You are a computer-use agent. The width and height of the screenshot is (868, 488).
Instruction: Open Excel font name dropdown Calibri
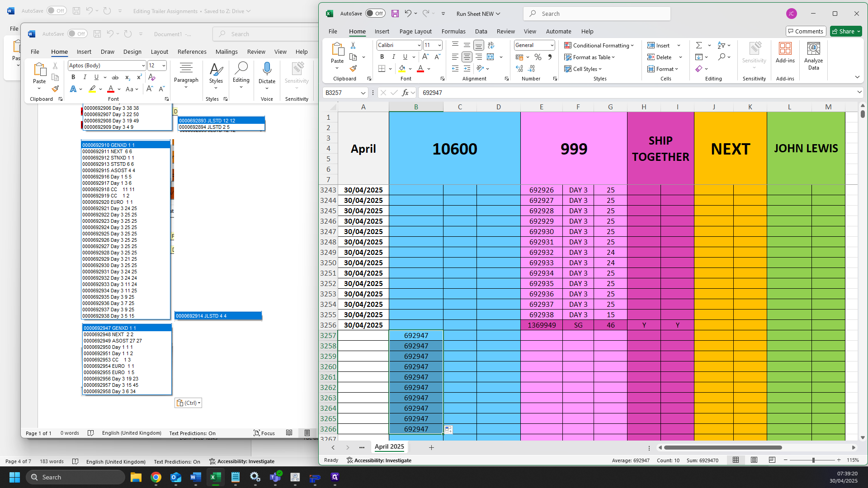[x=419, y=45]
